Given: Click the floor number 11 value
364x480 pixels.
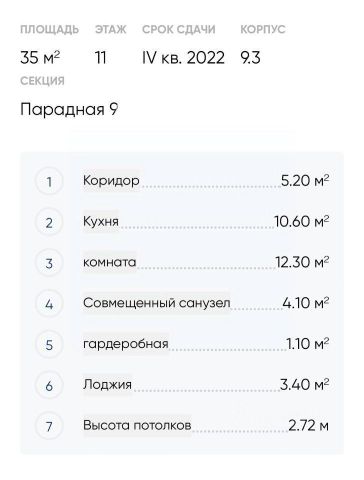Looking at the screenshot, I should point(101,58).
